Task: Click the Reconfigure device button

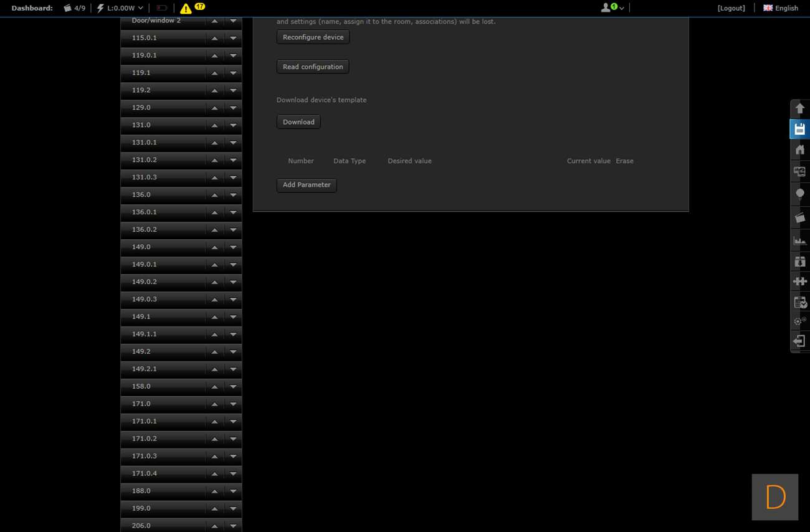Action: 313,37
